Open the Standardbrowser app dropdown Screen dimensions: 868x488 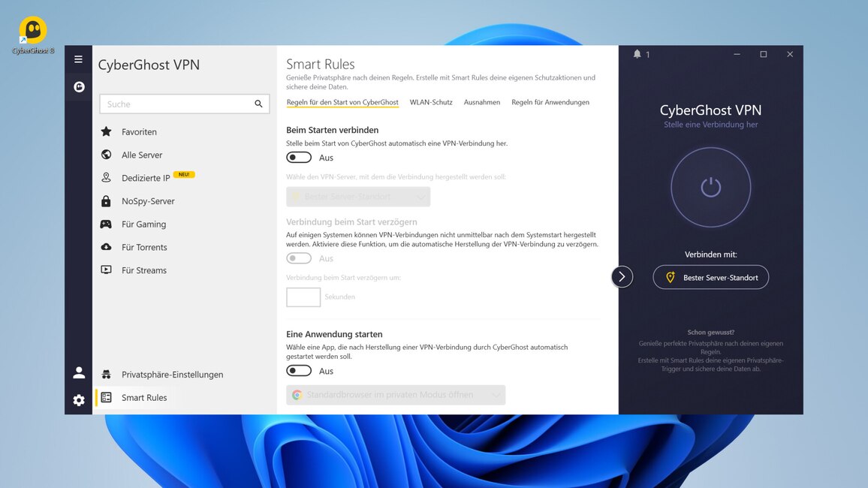pos(396,394)
